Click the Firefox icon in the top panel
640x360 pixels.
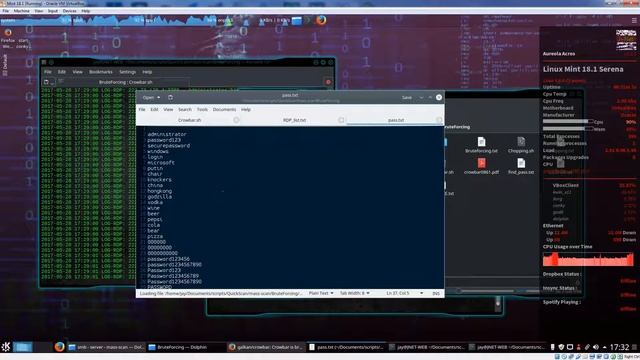click(x=321, y=20)
